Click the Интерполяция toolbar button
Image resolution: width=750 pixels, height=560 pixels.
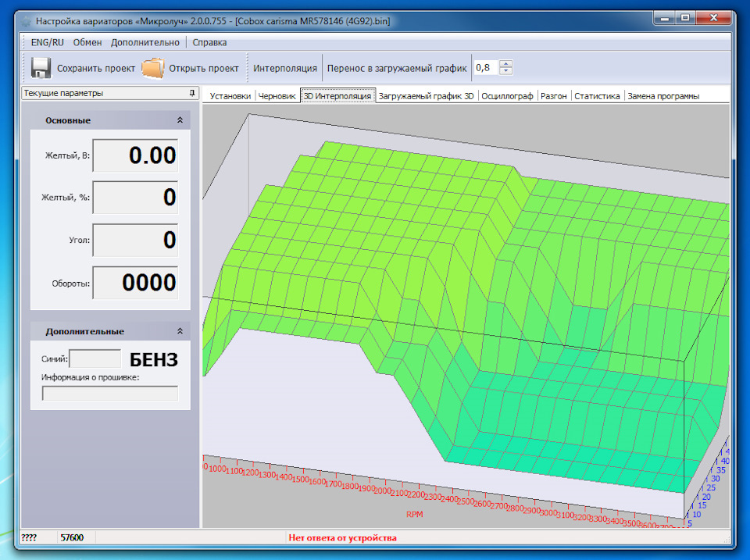[285, 68]
